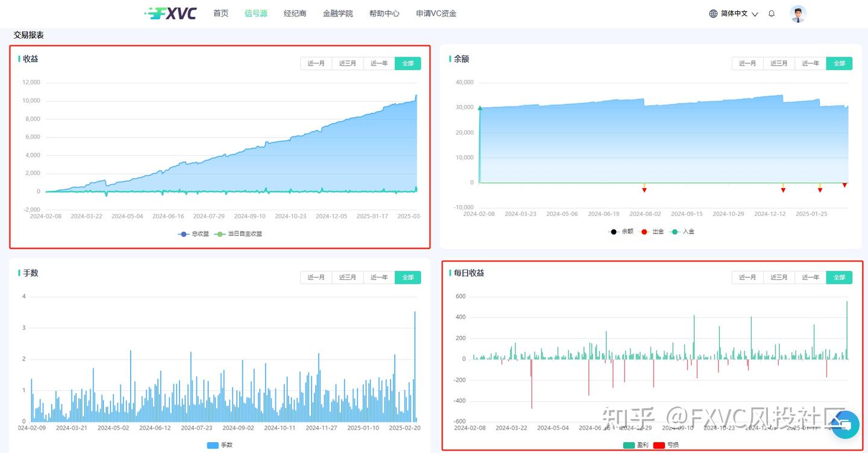Image resolution: width=868 pixels, height=453 pixels.
Task: Open the notification bell
Action: (x=772, y=13)
